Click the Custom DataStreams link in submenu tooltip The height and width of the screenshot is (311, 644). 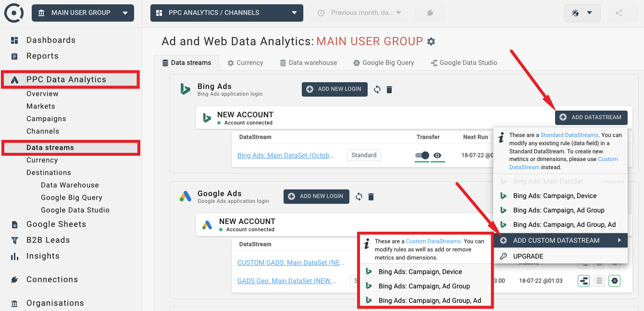pyautogui.click(x=433, y=241)
